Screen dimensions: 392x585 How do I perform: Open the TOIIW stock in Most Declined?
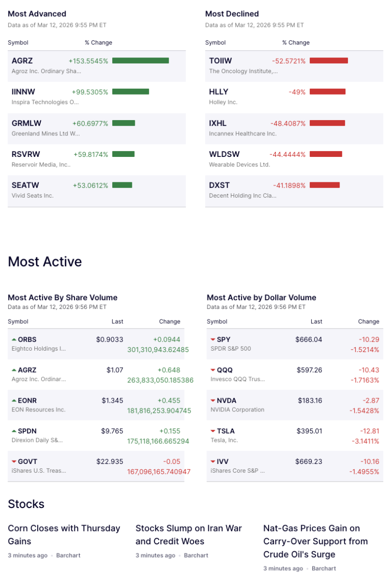[x=220, y=61]
